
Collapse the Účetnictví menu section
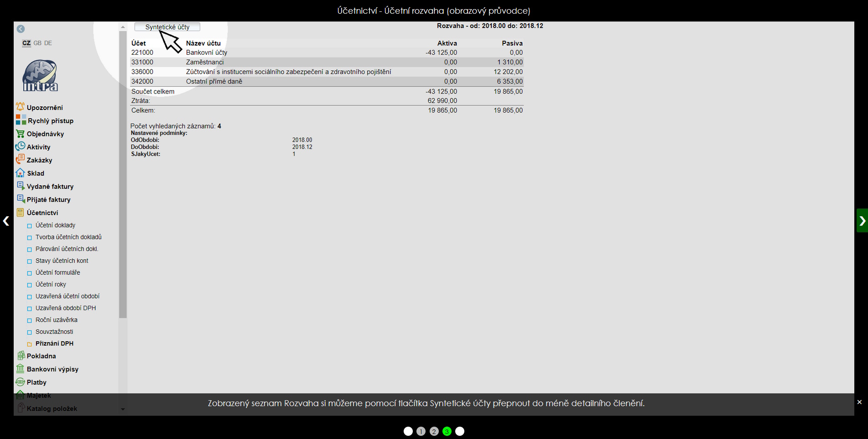pyautogui.click(x=42, y=213)
